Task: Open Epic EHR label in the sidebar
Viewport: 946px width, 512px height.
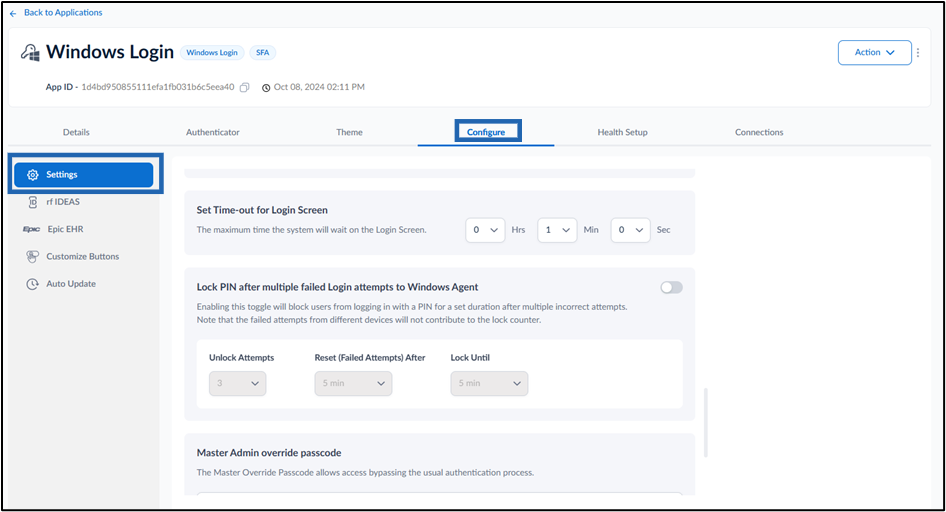Action: coord(65,229)
